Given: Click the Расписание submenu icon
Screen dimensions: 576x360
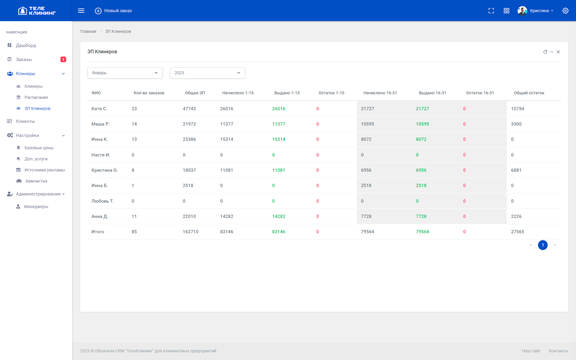Looking at the screenshot, I should pos(18,97).
